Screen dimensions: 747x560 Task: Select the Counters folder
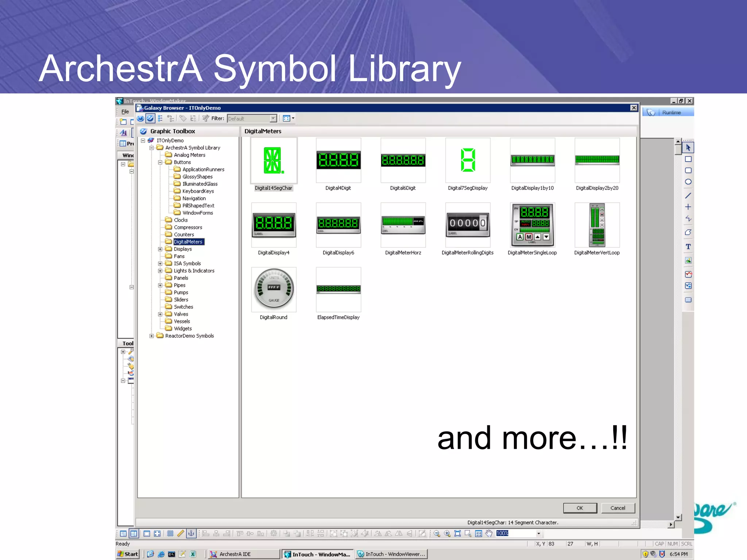pos(184,234)
